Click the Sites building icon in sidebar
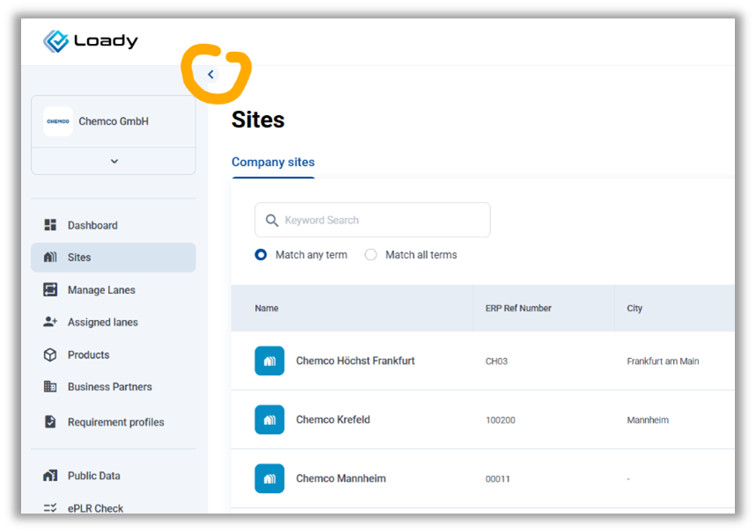The width and height of the screenshot is (756, 532). (x=50, y=257)
